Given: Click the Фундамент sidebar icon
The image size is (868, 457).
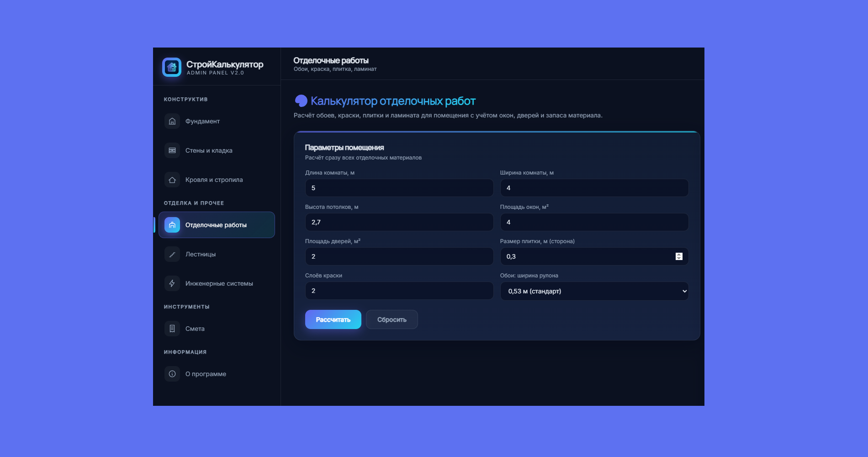Looking at the screenshot, I should [172, 121].
